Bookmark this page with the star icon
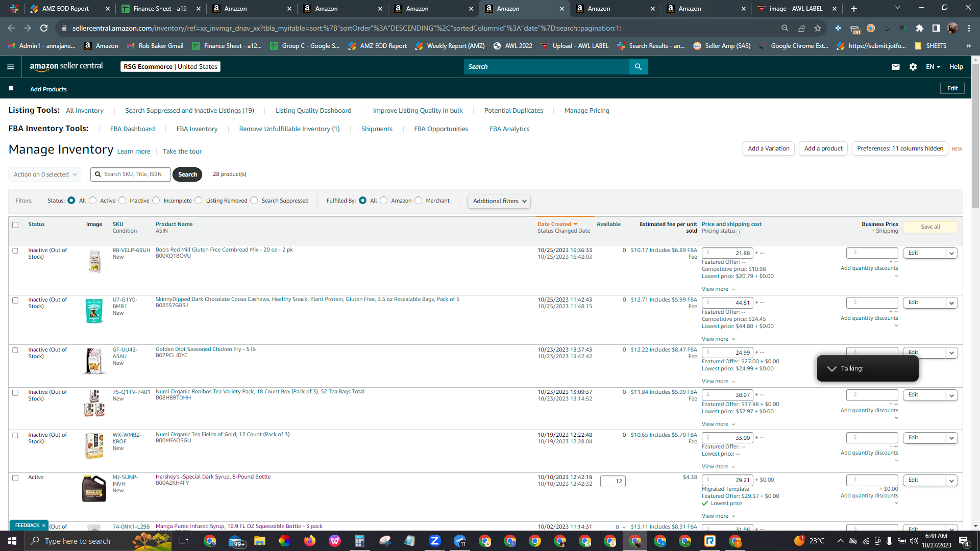980x551 pixels. (818, 28)
